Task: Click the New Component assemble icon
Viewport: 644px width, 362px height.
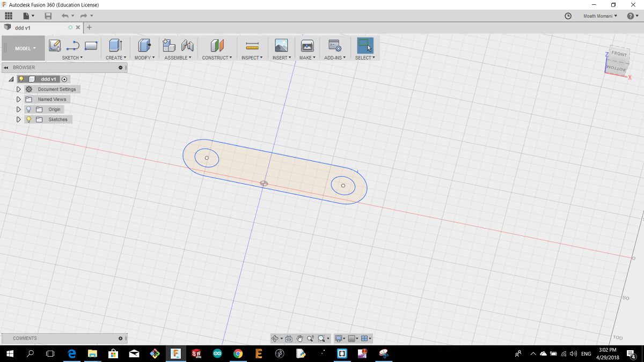Action: pos(169,46)
